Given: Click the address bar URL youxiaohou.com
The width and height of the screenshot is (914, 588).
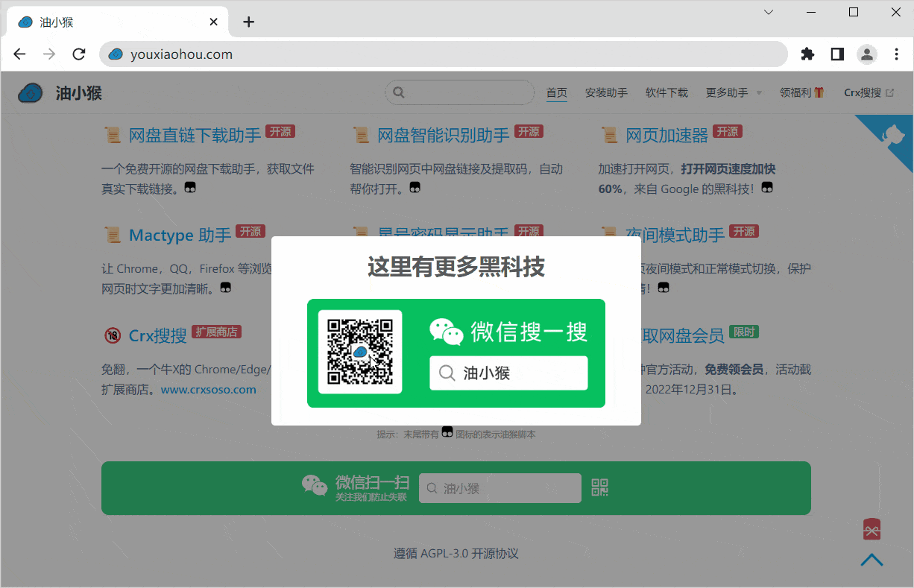Looking at the screenshot, I should pyautogui.click(x=181, y=54).
